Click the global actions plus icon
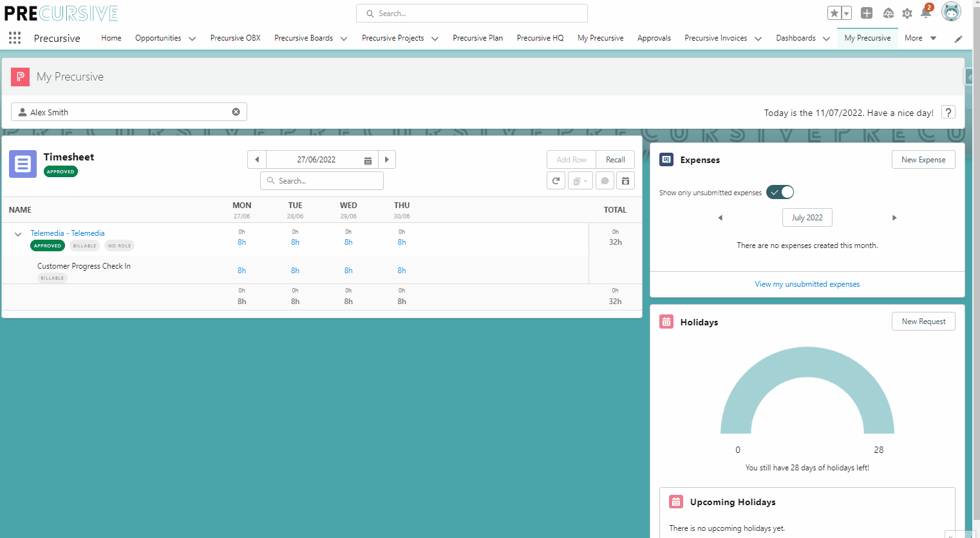This screenshot has height=538, width=980. (867, 13)
